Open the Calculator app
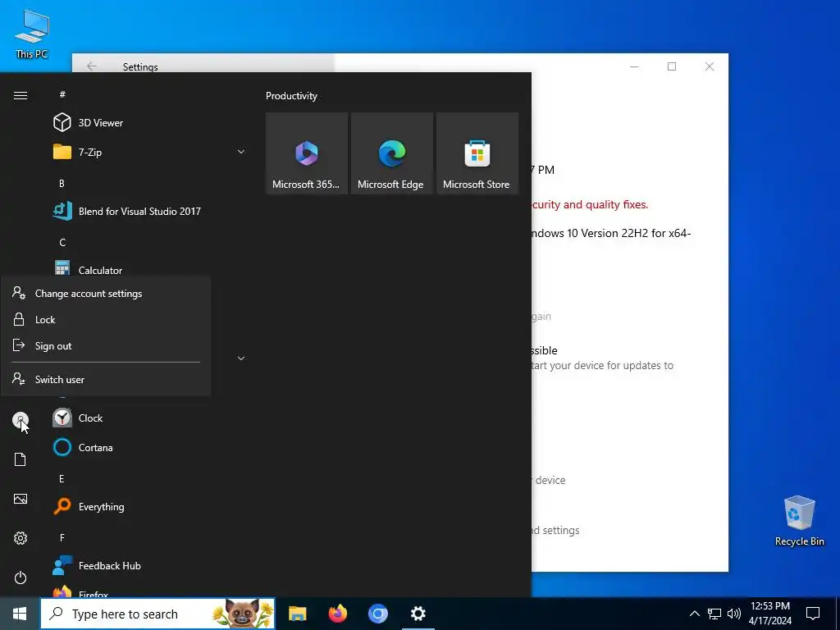 point(89,269)
